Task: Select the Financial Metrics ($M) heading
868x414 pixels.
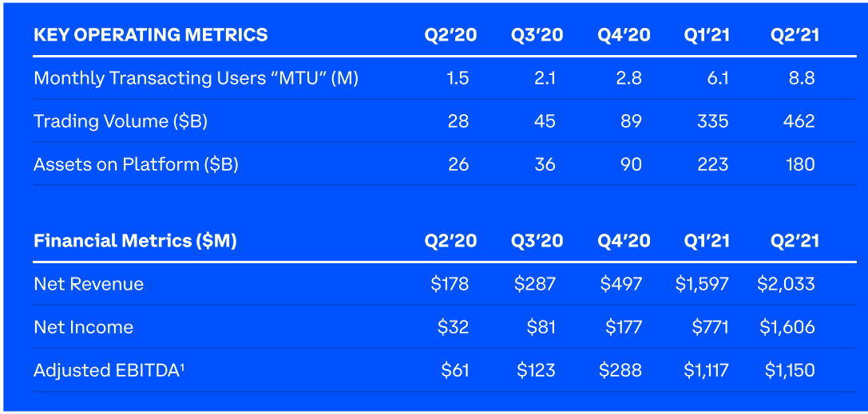Action: click(x=135, y=241)
